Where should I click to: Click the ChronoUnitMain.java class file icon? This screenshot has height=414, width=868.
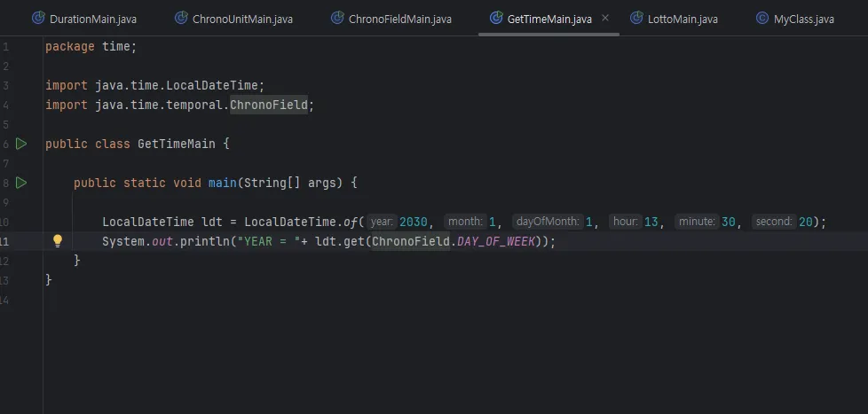point(181,19)
